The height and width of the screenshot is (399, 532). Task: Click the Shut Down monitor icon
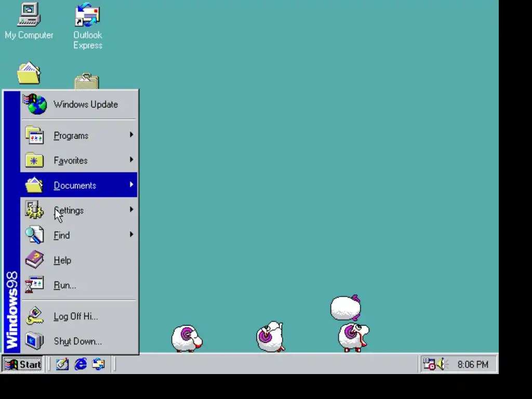(x=34, y=341)
